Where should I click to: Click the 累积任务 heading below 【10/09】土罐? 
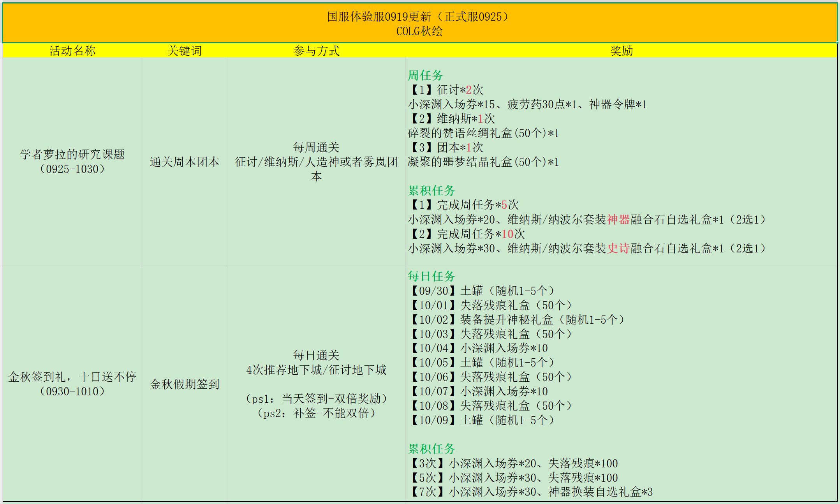431,449
